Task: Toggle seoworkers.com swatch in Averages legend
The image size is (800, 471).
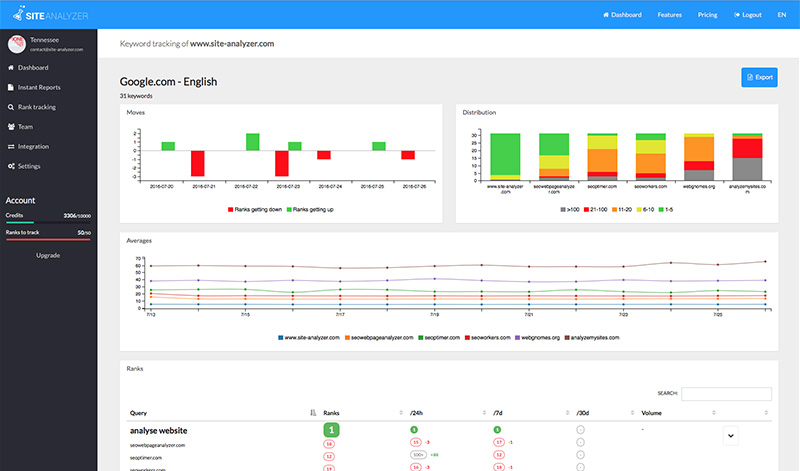Action: (467, 337)
